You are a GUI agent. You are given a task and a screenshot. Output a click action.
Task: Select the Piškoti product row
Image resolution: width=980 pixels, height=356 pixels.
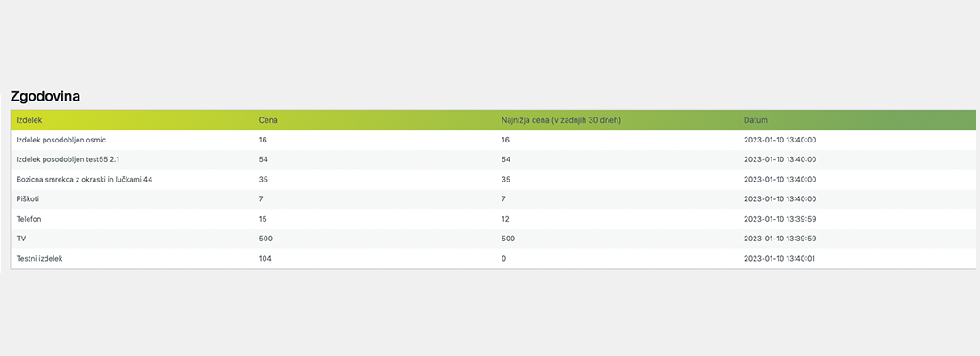494,199
